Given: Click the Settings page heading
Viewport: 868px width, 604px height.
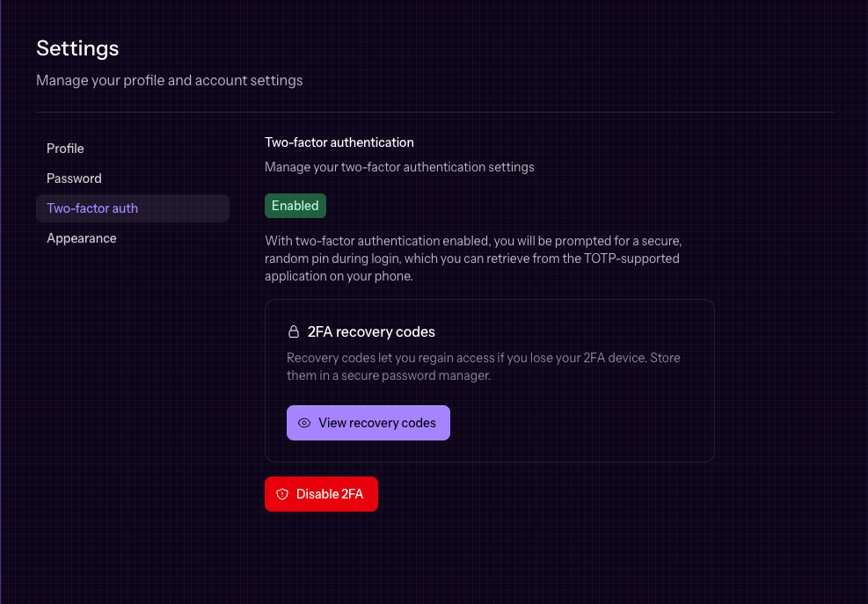Looking at the screenshot, I should (77, 47).
